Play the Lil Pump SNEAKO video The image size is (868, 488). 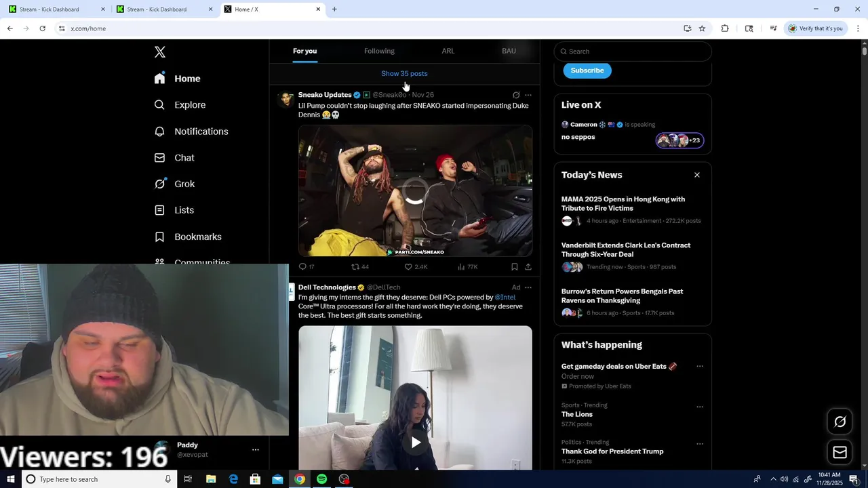[415, 191]
